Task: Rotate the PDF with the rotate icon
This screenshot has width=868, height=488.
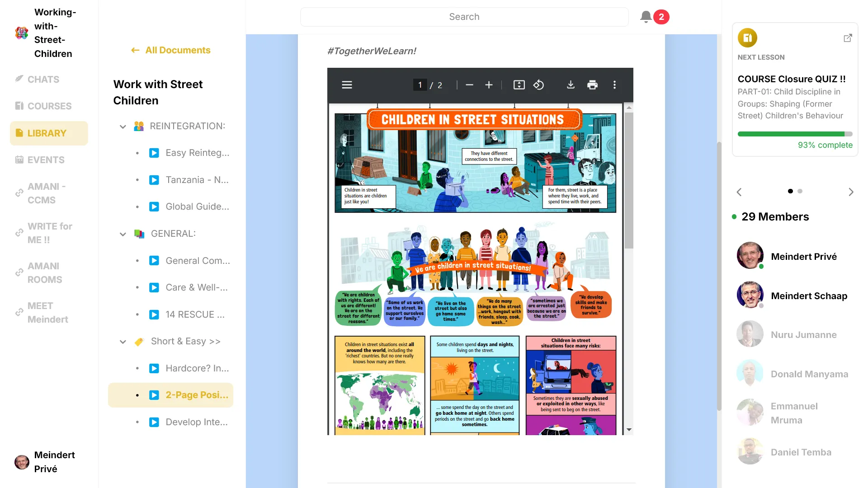Action: 538,85
